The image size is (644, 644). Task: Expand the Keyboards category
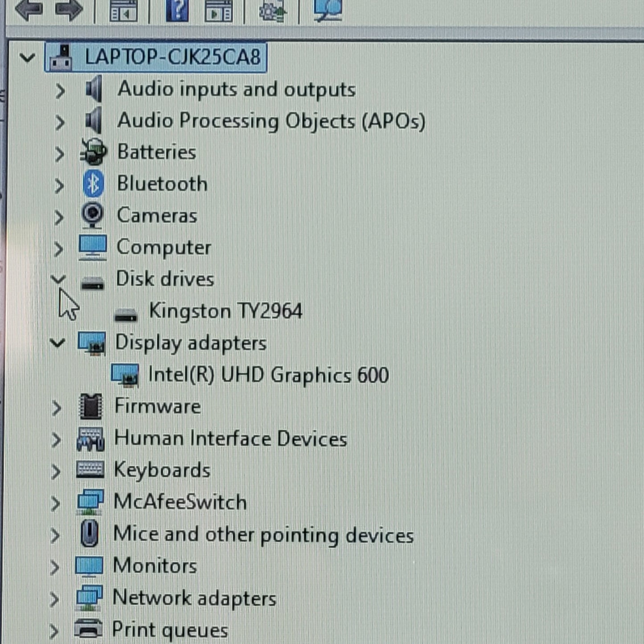(56, 471)
